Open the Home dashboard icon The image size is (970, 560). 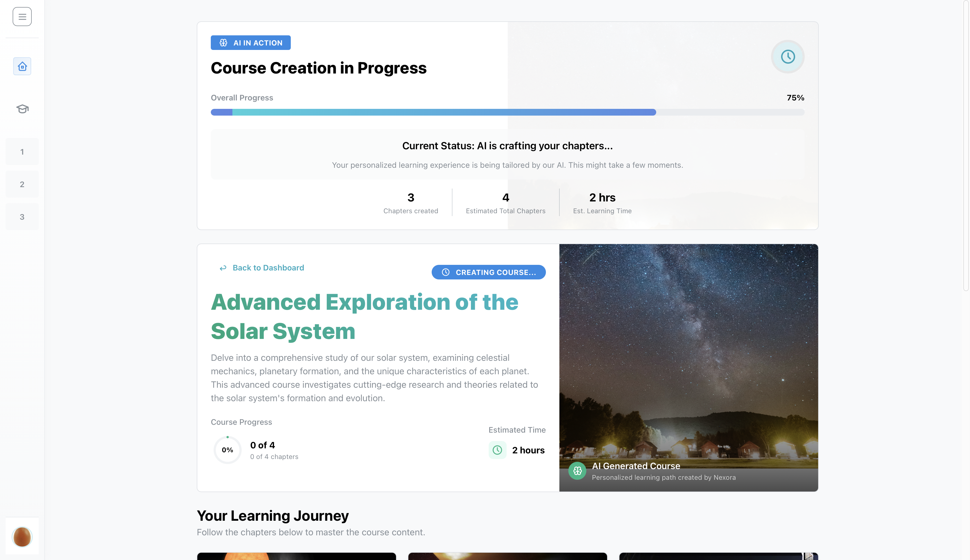coord(22,66)
